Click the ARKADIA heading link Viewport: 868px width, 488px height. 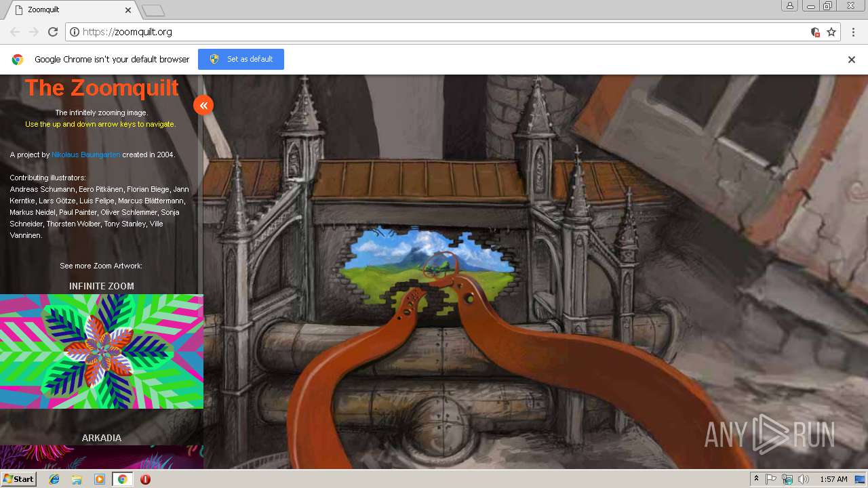click(102, 438)
